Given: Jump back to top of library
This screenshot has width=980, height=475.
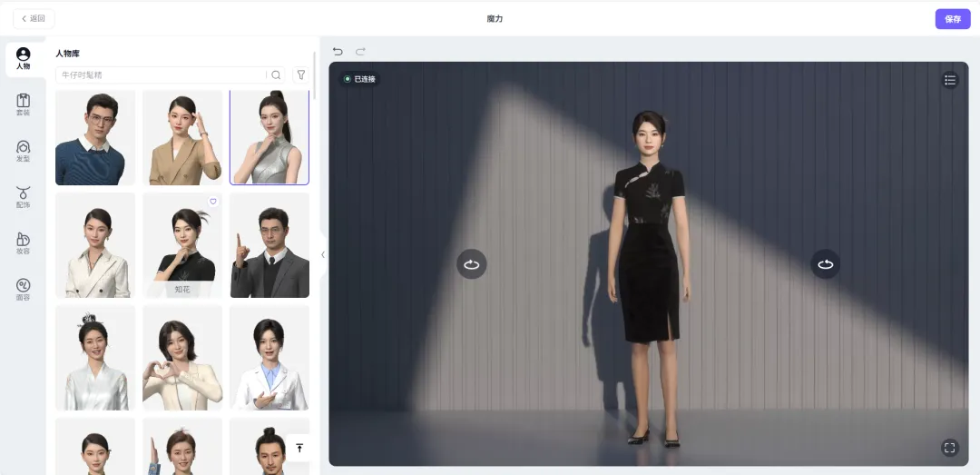Looking at the screenshot, I should 299,448.
